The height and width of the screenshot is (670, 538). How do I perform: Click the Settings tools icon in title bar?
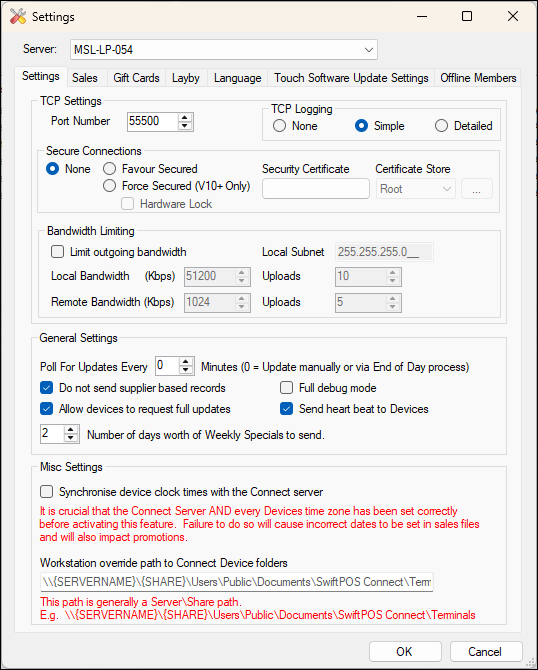tap(18, 16)
